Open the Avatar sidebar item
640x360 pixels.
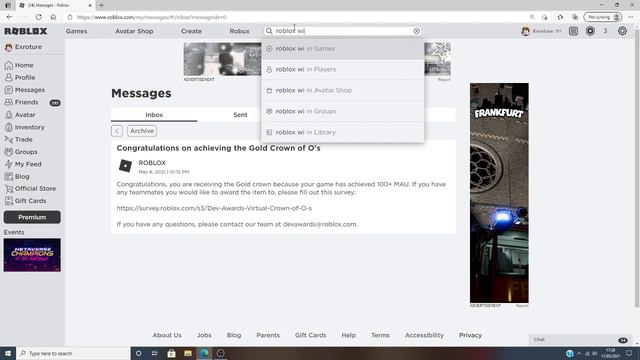point(20,115)
